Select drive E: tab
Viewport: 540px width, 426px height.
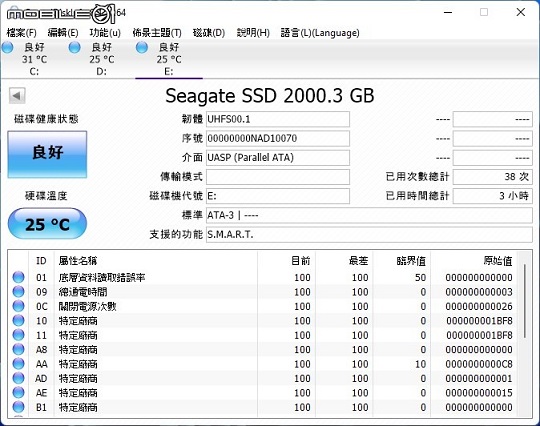coord(169,59)
